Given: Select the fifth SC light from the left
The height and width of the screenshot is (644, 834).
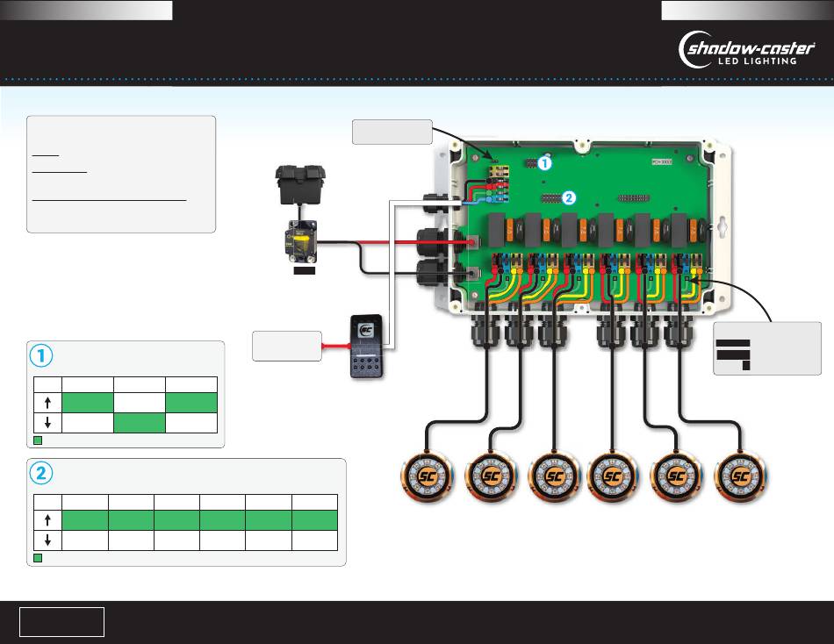Looking at the screenshot, I should click(x=677, y=476).
